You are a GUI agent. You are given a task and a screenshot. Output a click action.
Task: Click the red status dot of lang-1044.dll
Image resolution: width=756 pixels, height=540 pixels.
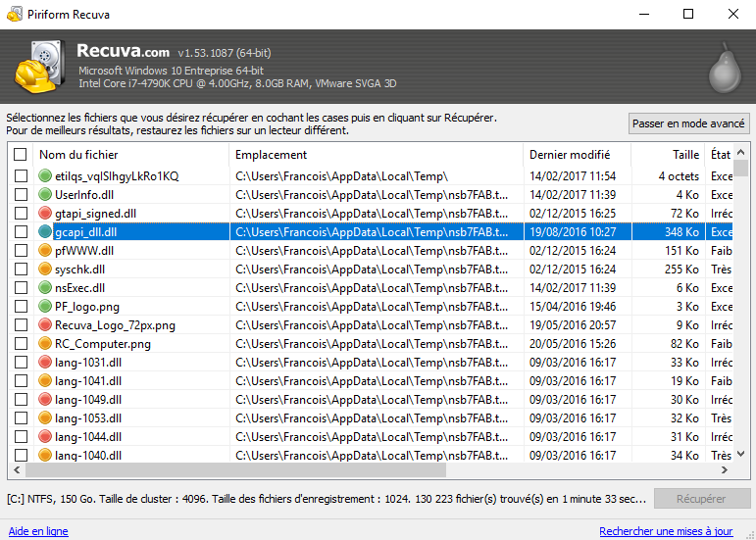click(x=45, y=436)
